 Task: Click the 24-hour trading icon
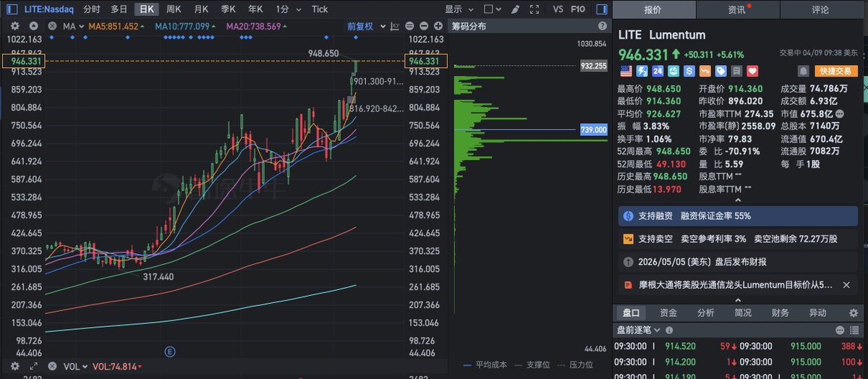coord(657,71)
